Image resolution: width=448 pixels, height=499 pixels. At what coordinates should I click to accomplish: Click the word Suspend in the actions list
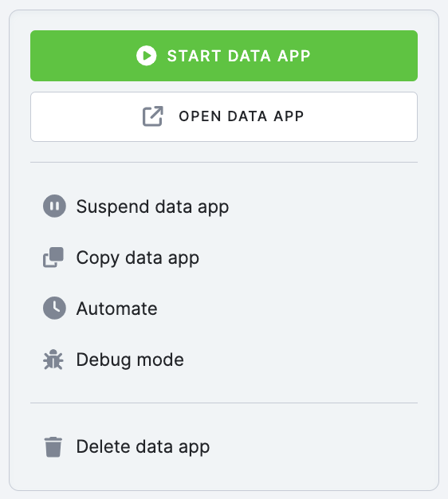point(112,207)
